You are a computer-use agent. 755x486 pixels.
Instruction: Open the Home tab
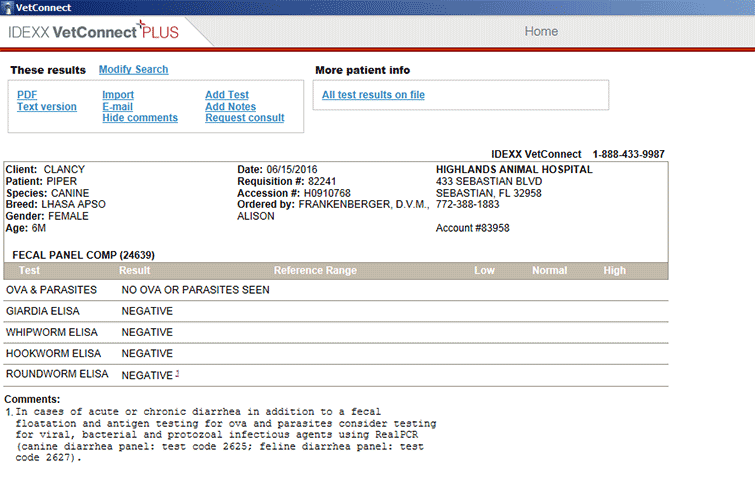coord(541,31)
